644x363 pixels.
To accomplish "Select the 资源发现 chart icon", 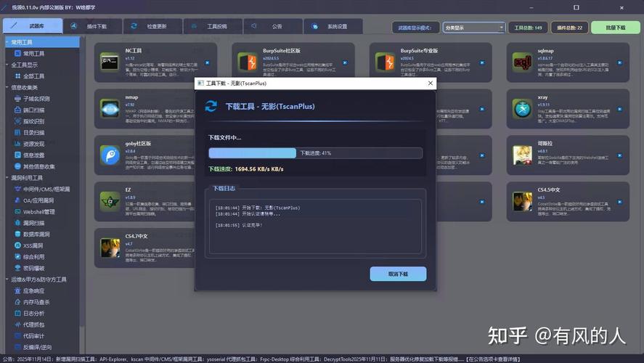I will (x=17, y=144).
